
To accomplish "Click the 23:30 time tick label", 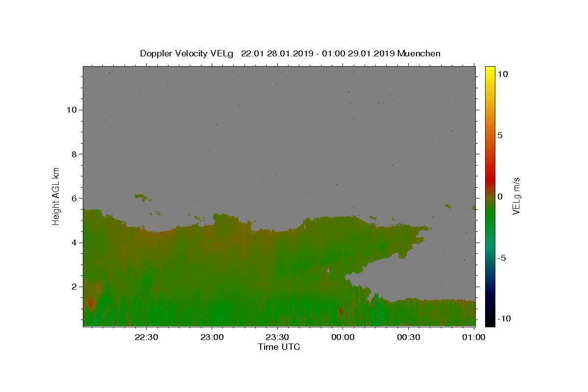I will pos(277,337).
